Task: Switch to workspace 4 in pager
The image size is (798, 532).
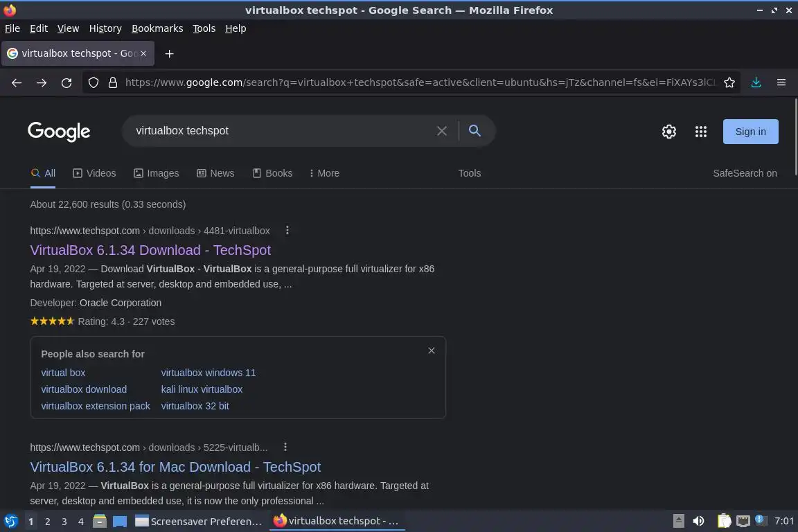Action: coord(81,522)
